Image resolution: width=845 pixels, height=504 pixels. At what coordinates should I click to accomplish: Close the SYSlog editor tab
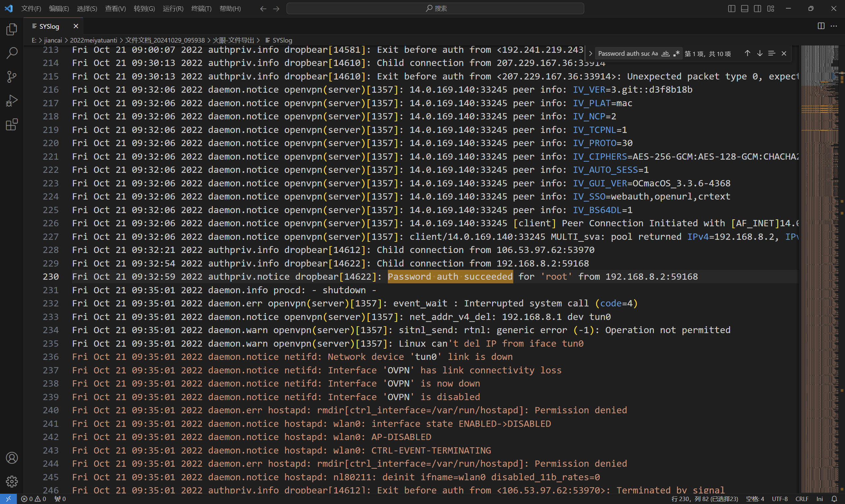point(76,26)
